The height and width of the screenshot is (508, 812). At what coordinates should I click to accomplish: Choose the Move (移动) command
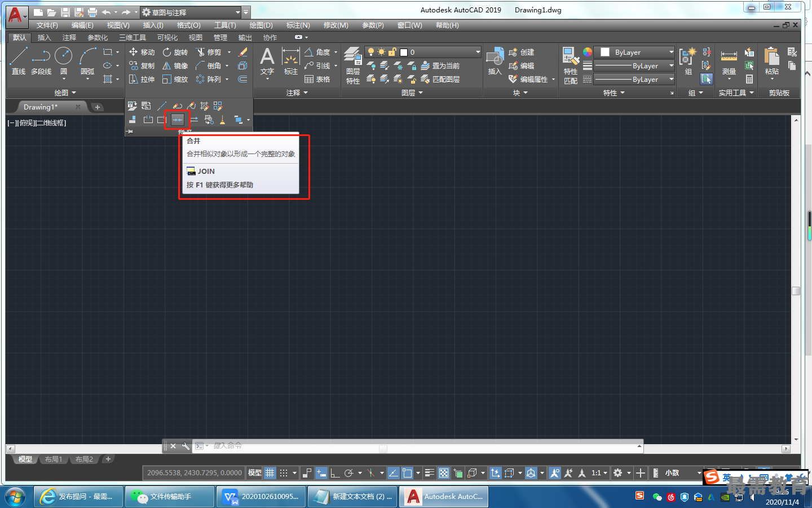click(x=142, y=52)
